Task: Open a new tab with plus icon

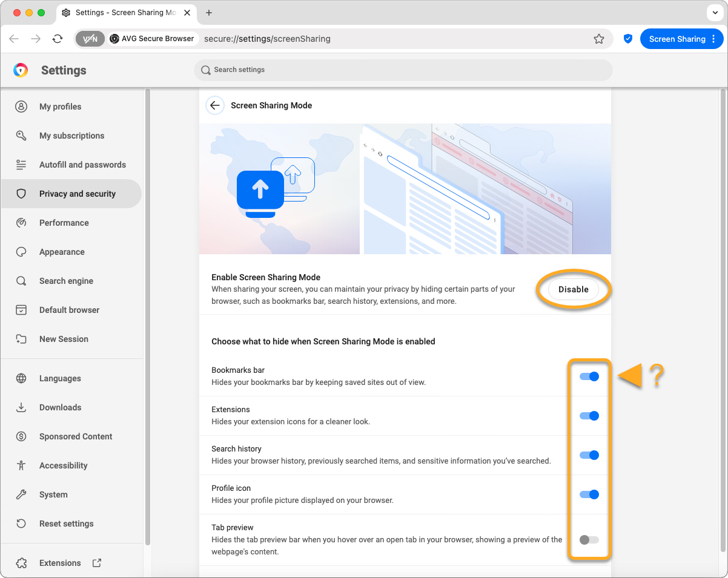Action: tap(209, 13)
